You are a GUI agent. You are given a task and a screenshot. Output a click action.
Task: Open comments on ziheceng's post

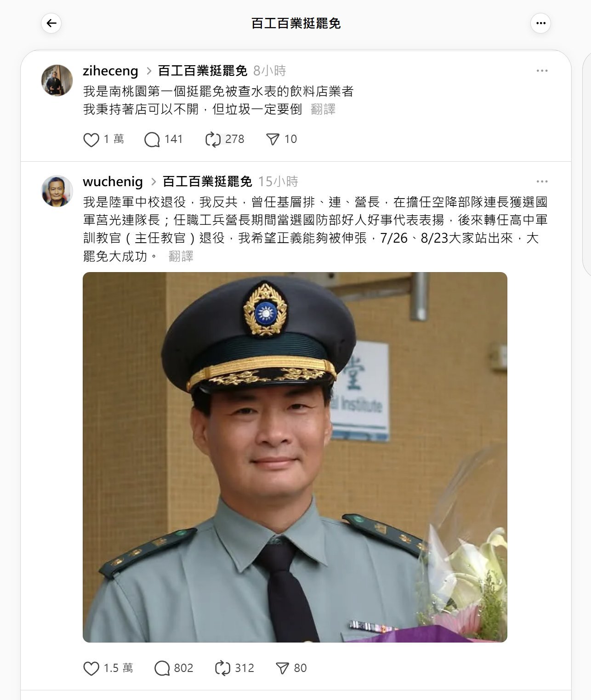[x=152, y=139]
